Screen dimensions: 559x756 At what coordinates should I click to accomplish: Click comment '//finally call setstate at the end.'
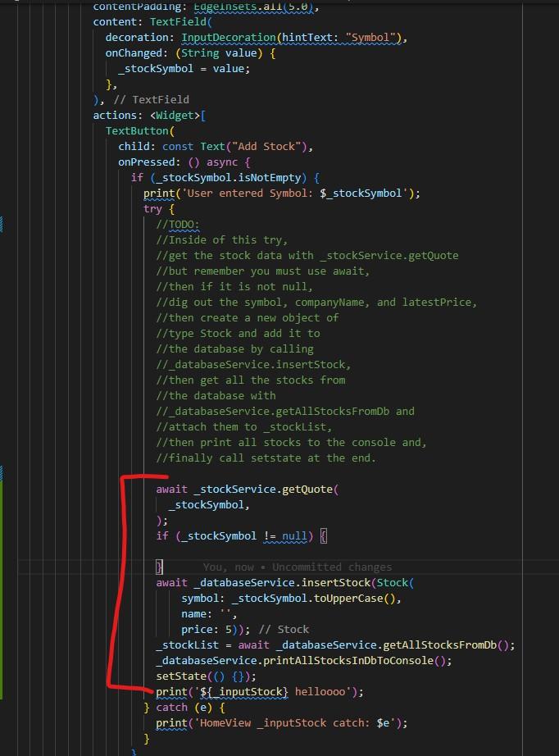point(266,458)
